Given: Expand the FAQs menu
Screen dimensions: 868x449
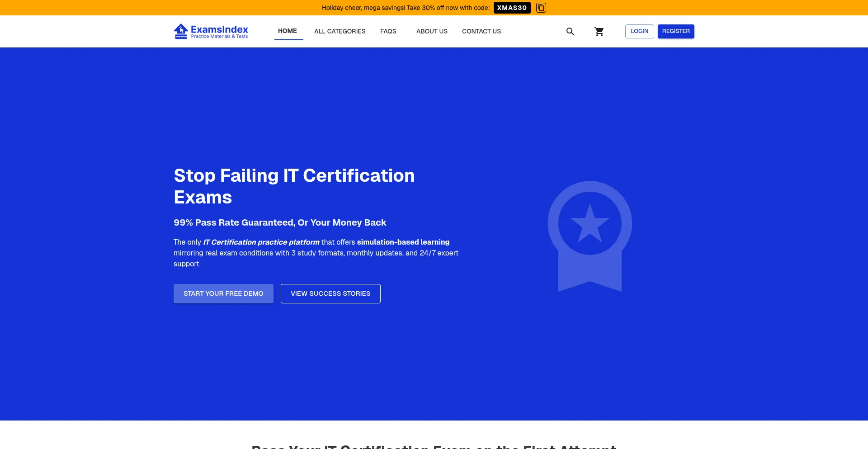Looking at the screenshot, I should pyautogui.click(x=388, y=31).
